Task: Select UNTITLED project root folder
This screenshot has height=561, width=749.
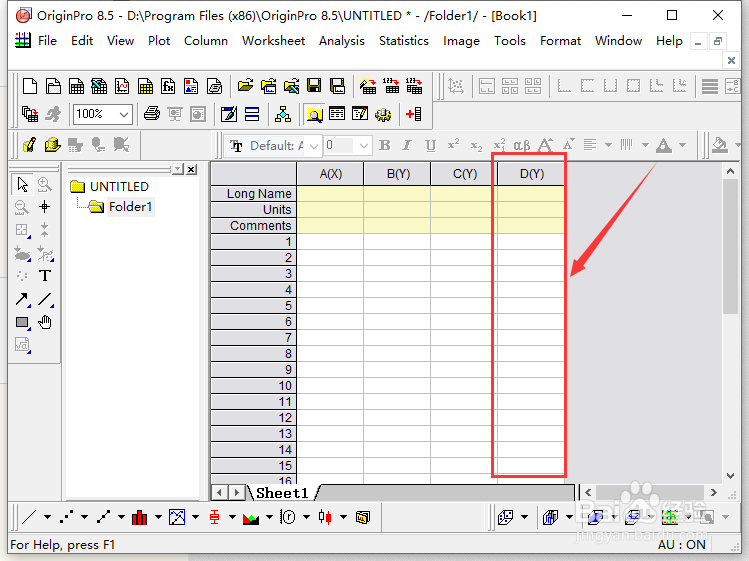Action: pos(119,186)
